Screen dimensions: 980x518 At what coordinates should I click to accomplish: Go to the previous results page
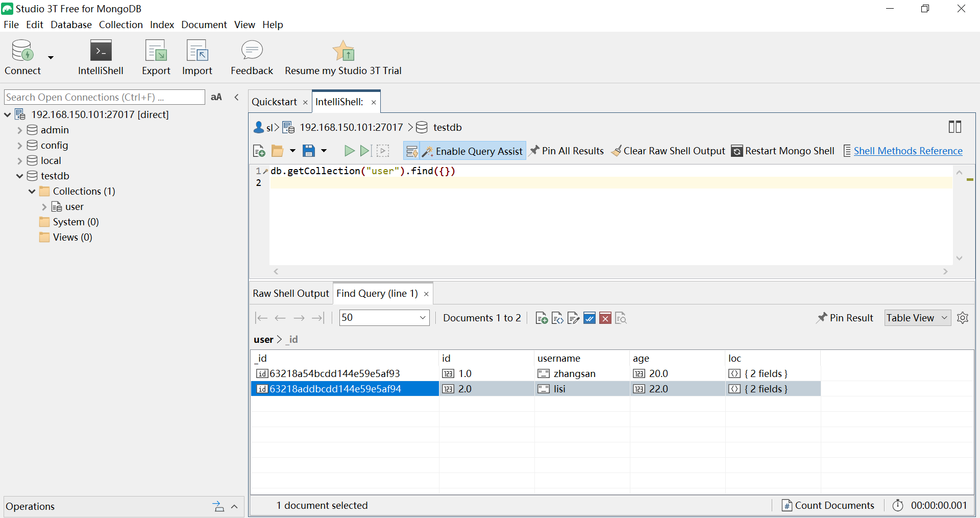pyautogui.click(x=280, y=318)
